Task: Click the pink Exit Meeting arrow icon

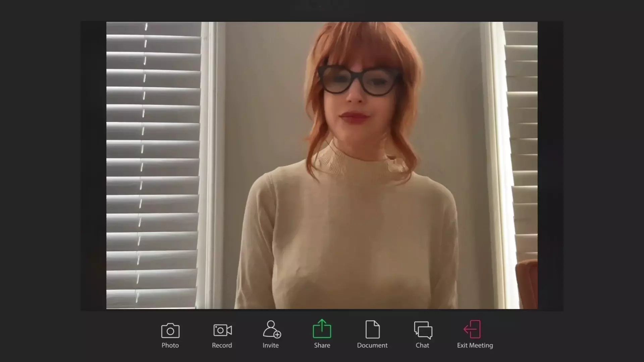Action: click(473, 329)
